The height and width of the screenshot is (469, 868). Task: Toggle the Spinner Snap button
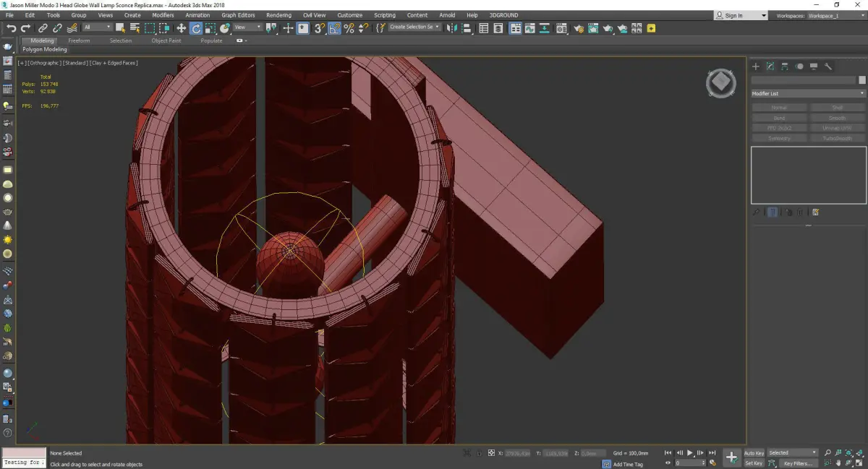(x=364, y=28)
